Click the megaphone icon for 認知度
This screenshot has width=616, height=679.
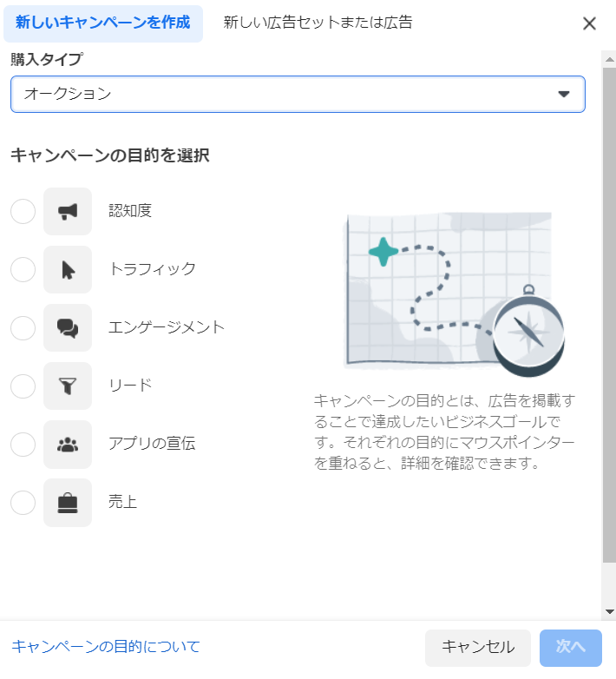[x=68, y=211]
